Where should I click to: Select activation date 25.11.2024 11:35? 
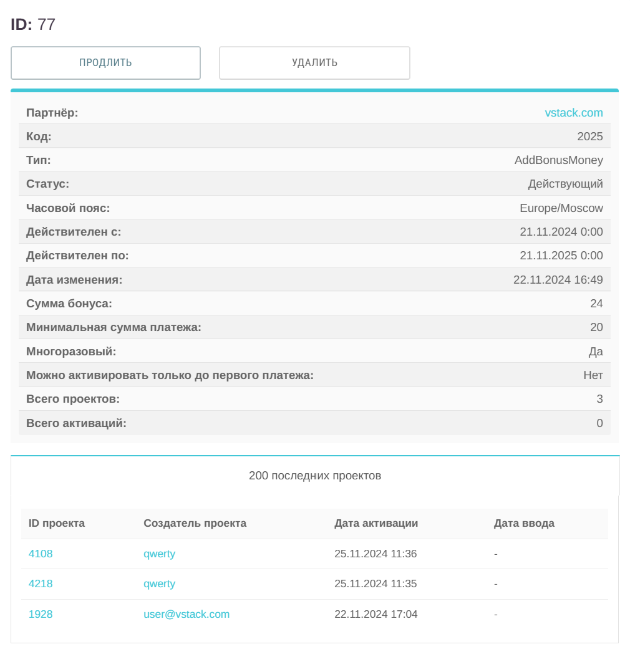click(376, 583)
